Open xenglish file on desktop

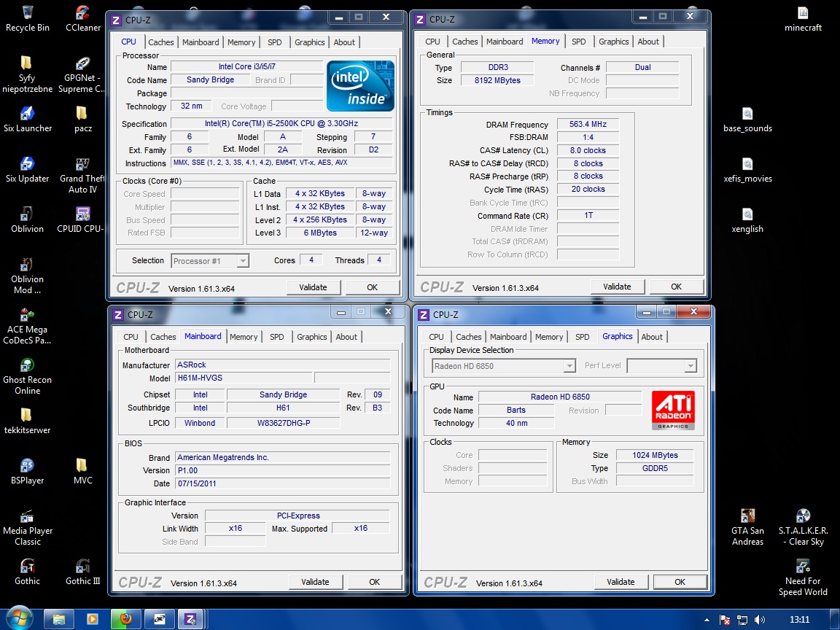click(x=747, y=220)
